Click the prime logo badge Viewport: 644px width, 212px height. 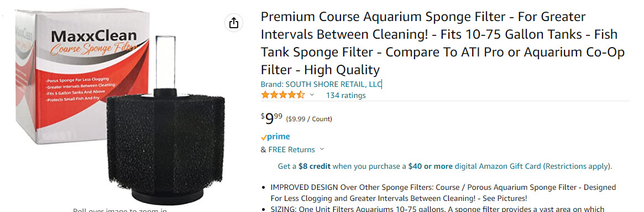tap(275, 137)
